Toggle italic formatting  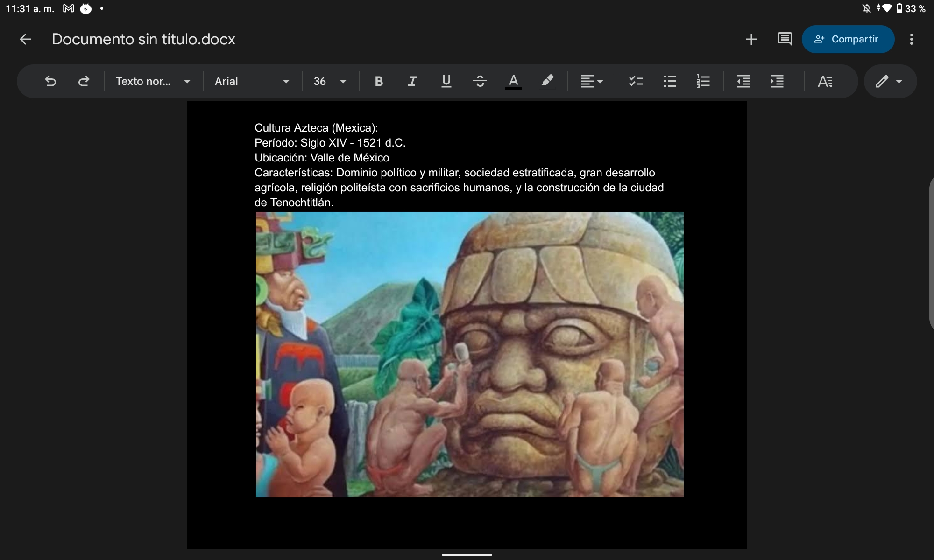pyautogui.click(x=412, y=81)
